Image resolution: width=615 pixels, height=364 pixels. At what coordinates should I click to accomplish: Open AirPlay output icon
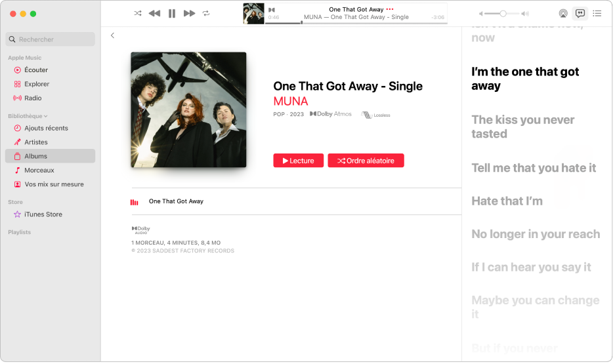pos(563,13)
